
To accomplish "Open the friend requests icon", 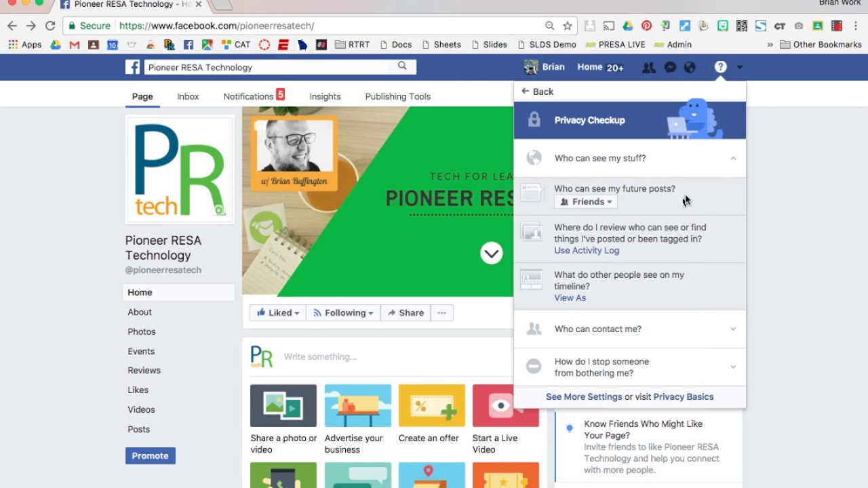I will 649,67.
